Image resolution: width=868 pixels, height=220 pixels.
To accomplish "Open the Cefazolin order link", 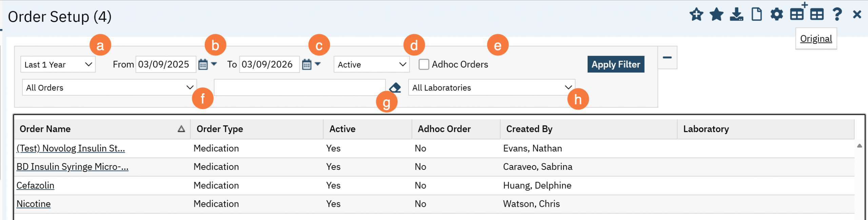I will pyautogui.click(x=35, y=185).
